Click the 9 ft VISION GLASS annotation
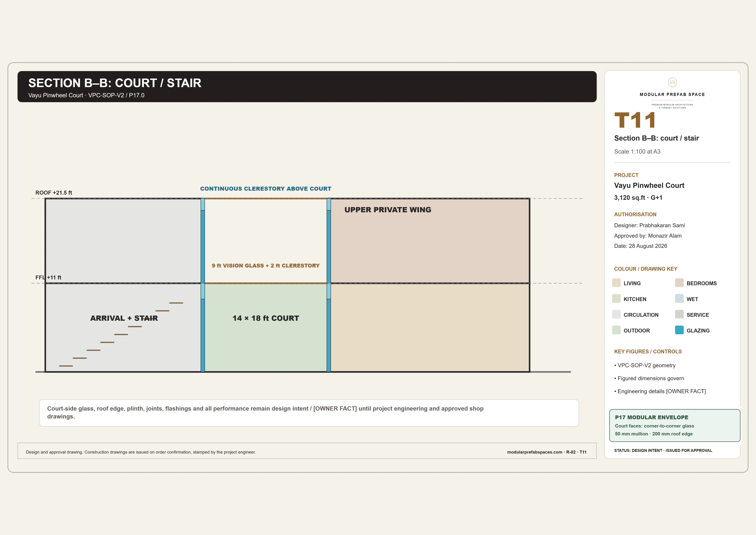Viewport: 756px width, 535px height. (x=266, y=266)
